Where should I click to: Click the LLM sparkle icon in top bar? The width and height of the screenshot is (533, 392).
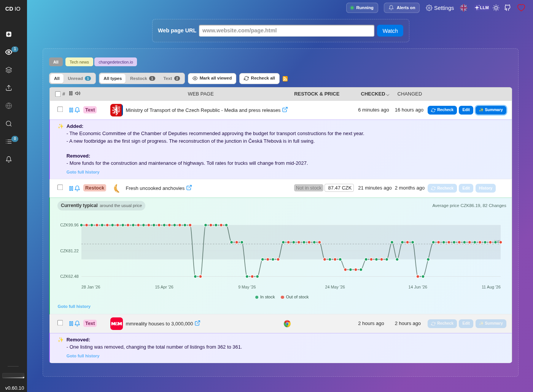pyautogui.click(x=481, y=8)
